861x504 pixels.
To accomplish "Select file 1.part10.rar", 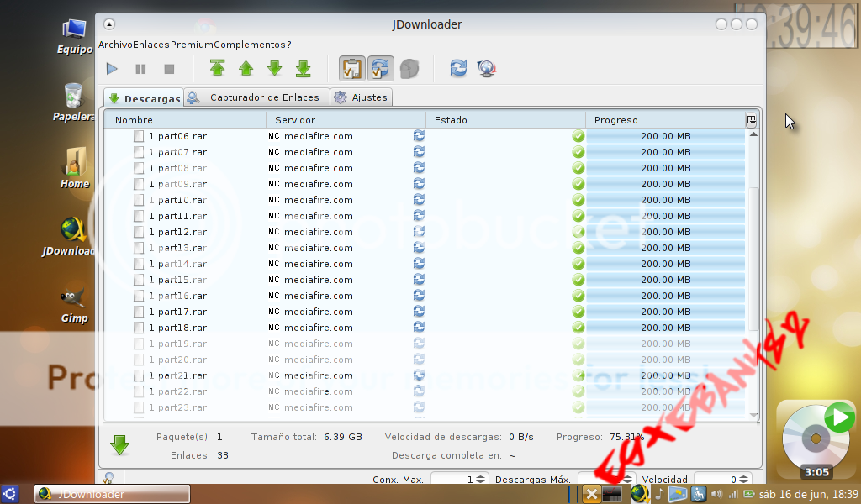I will (177, 200).
